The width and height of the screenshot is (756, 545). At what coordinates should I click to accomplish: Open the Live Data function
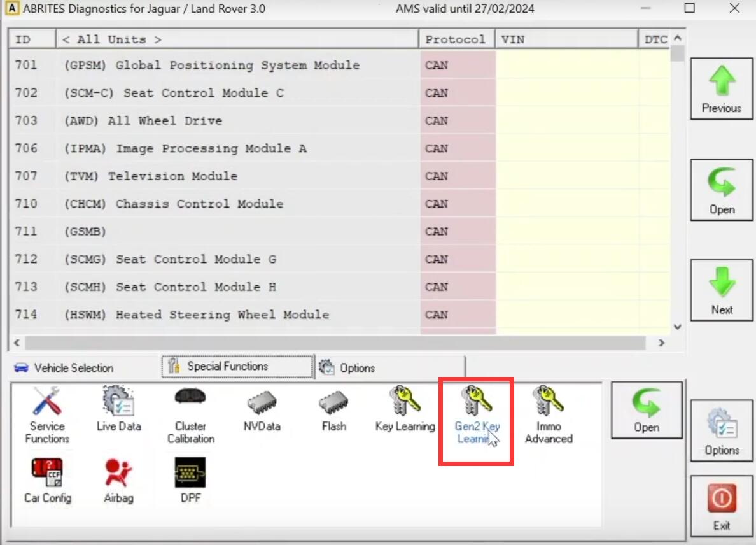(x=118, y=409)
